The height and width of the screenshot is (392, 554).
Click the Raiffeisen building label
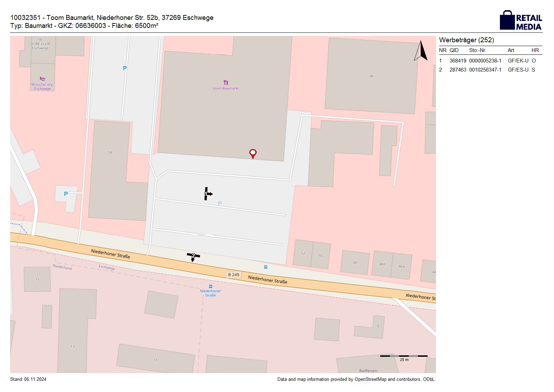coord(369,371)
